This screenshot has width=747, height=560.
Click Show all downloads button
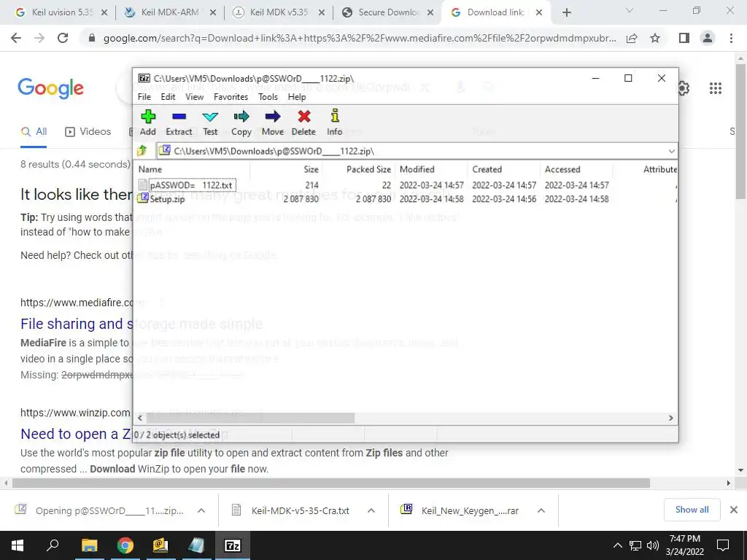click(x=692, y=510)
